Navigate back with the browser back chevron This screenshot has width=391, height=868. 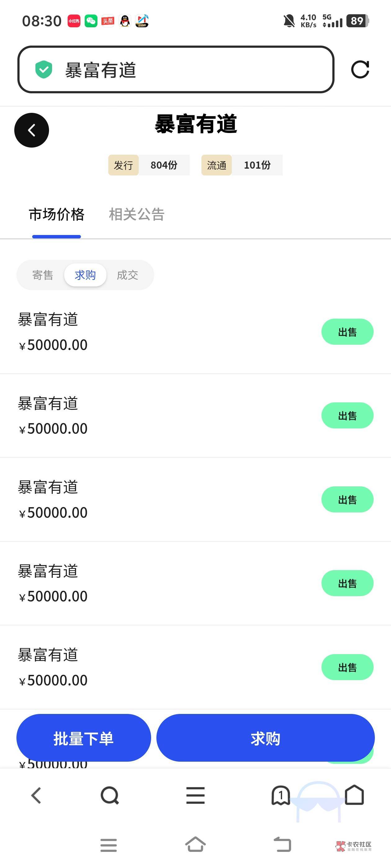point(36,795)
